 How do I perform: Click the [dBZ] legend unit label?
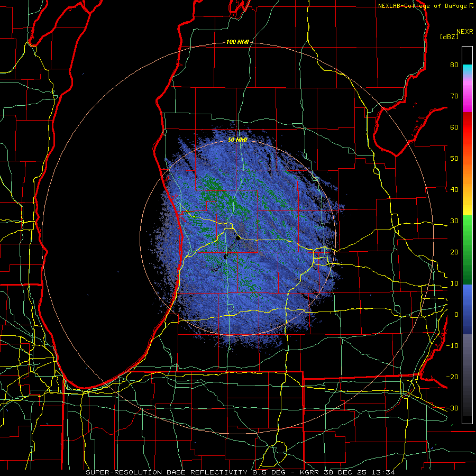449,36
